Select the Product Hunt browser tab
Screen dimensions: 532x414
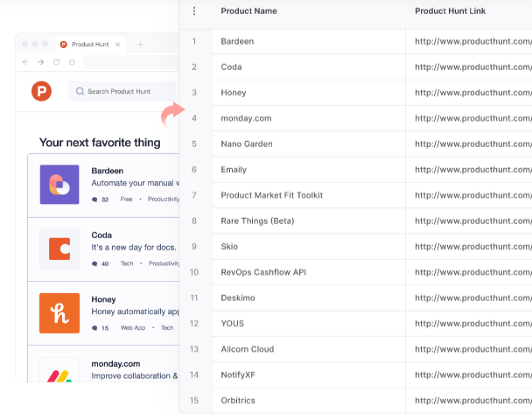89,44
